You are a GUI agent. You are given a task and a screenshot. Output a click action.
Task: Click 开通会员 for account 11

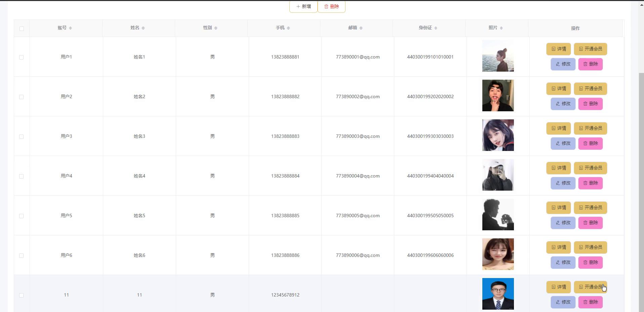click(590, 287)
